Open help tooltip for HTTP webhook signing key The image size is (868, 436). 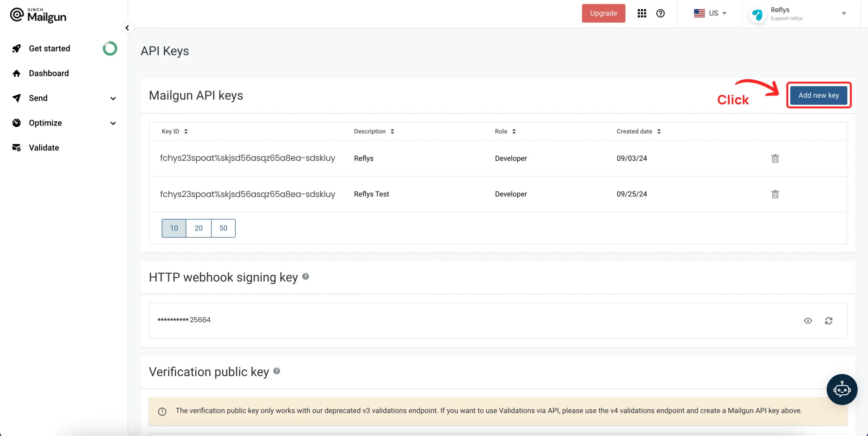305,276
